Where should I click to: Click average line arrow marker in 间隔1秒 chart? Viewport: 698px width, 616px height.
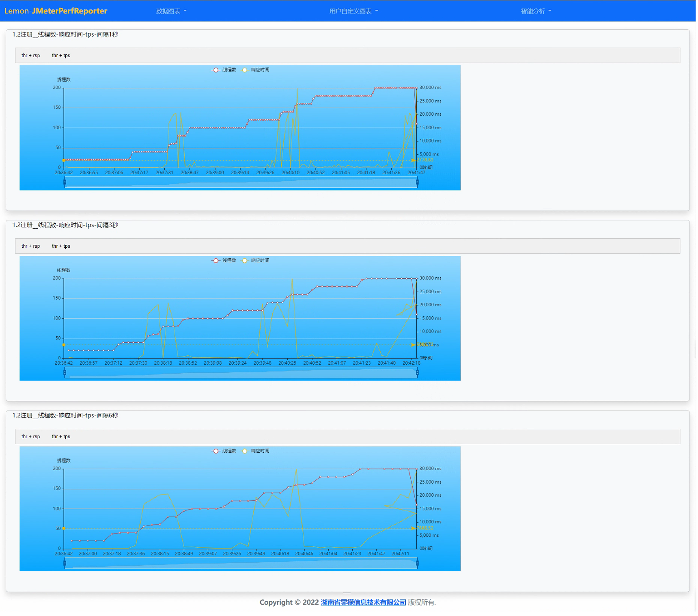pos(413,160)
